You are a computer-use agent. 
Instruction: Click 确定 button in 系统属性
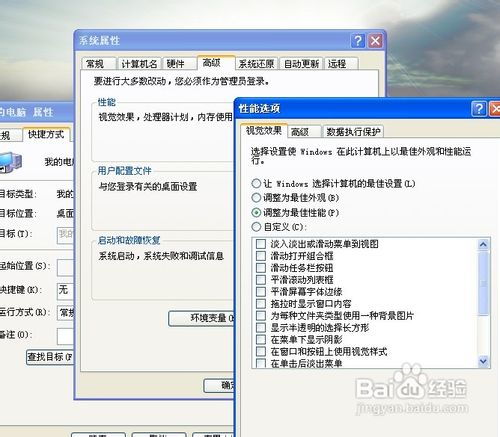(x=219, y=386)
